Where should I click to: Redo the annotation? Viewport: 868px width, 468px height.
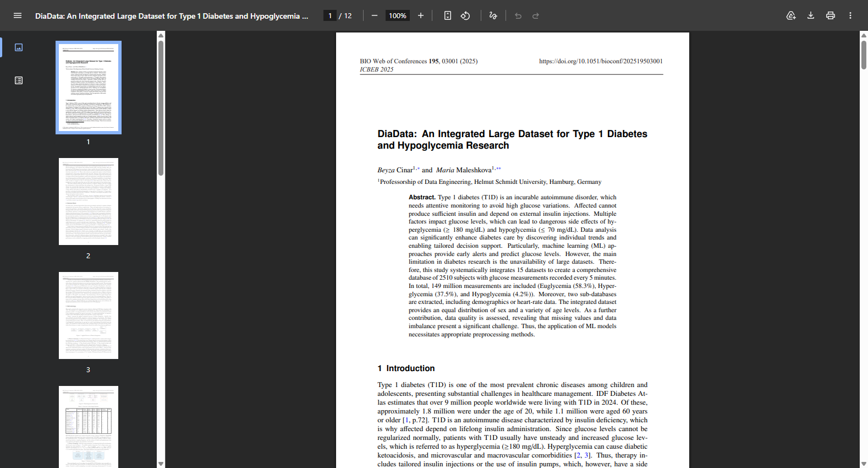tap(536, 15)
